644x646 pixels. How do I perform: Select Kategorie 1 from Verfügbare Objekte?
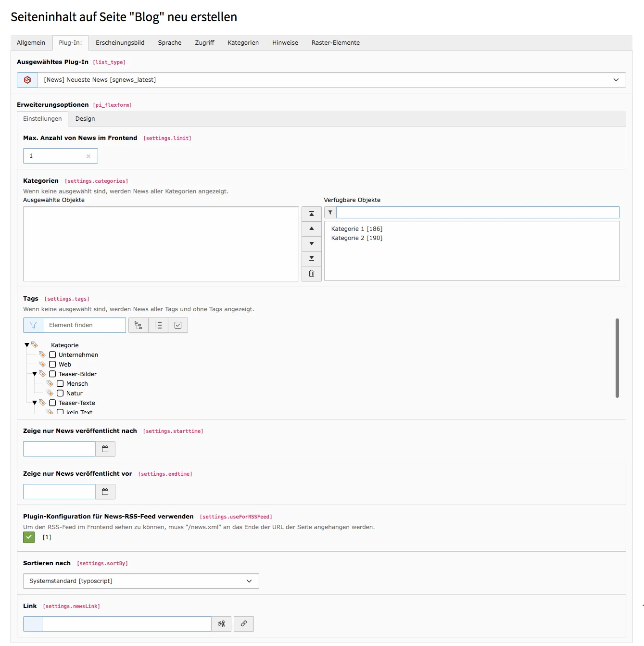(x=356, y=228)
